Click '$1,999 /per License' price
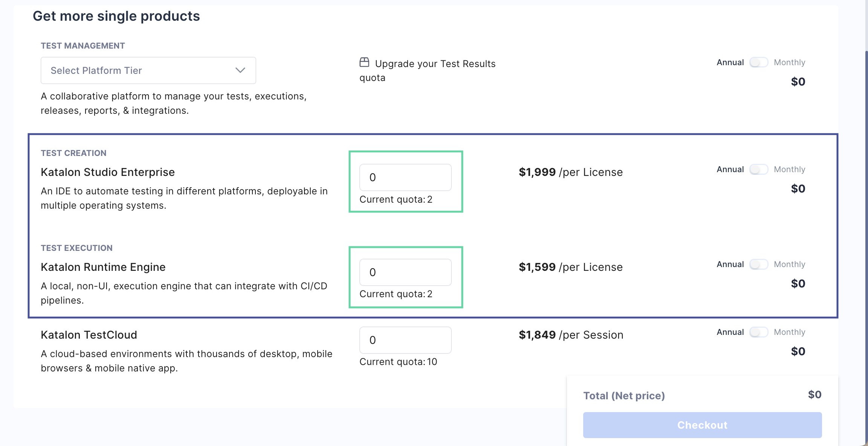The height and width of the screenshot is (446, 868). 571,172
